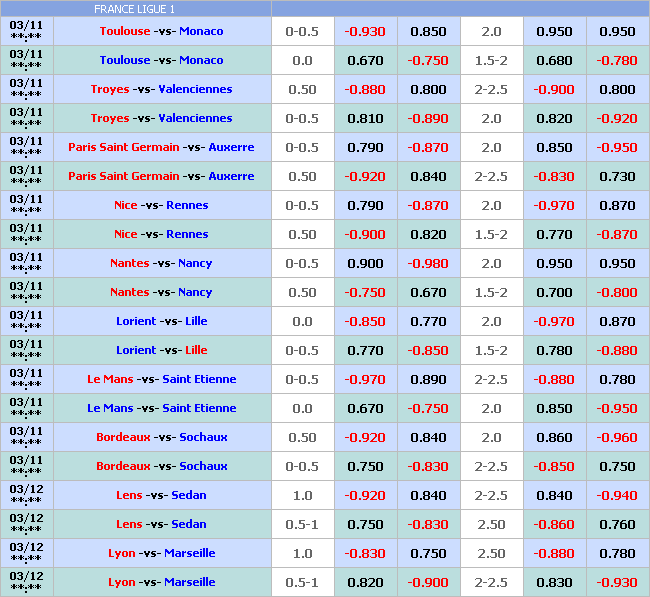Click 0.790 home odds in the Nice vs Rennes row
The width and height of the screenshot is (650, 597).
(x=365, y=205)
